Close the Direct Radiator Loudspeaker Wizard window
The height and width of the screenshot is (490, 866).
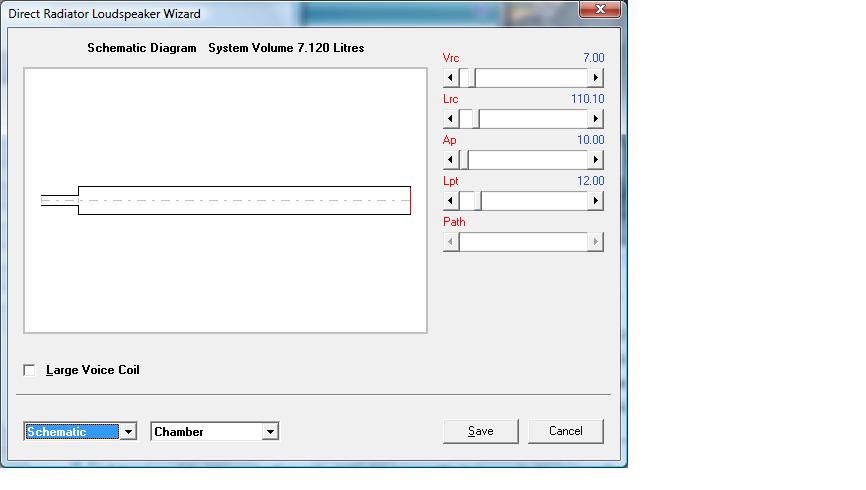click(x=600, y=9)
